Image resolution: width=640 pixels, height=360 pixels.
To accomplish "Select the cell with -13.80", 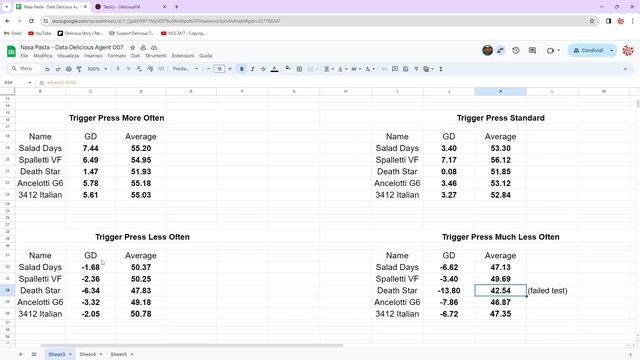I will tap(449, 291).
